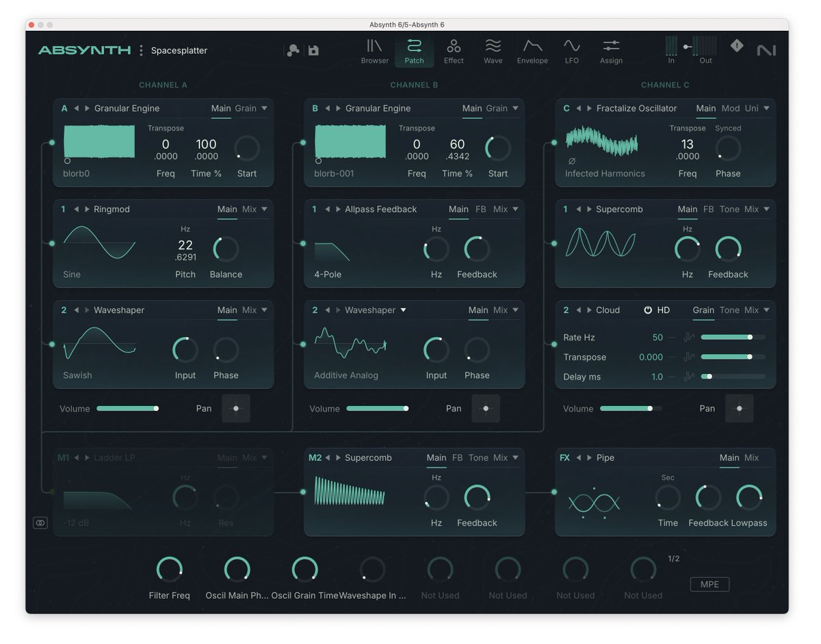
Task: Click the master input meter icon
Action: (x=670, y=46)
